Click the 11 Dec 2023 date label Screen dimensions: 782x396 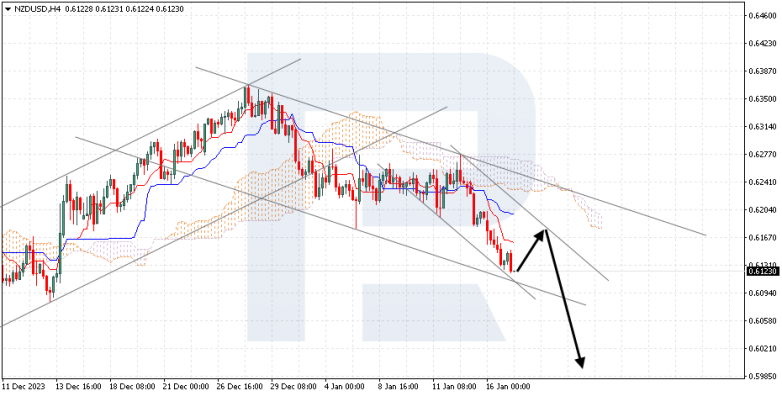coord(24,387)
